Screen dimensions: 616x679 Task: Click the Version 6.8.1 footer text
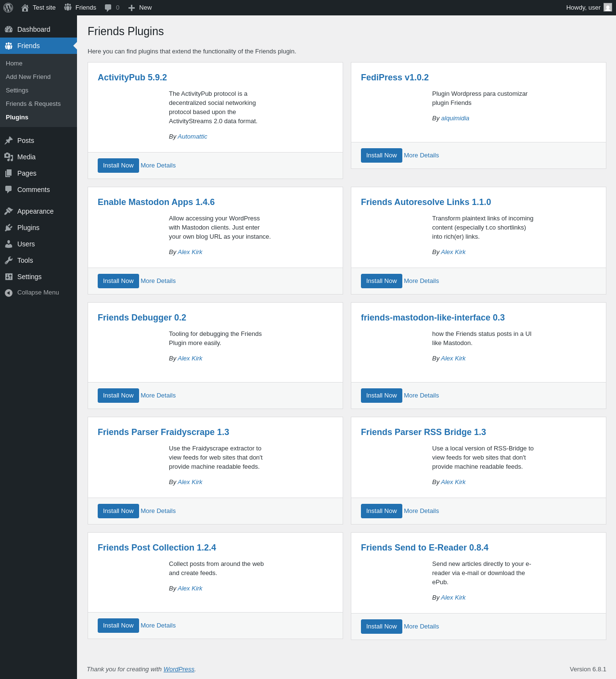[588, 669]
